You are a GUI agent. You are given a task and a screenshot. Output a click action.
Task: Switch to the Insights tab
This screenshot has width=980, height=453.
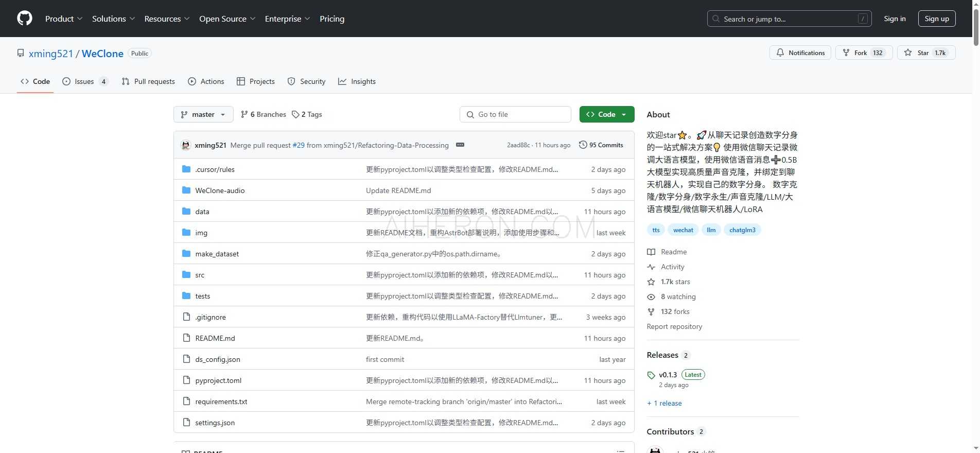coord(357,81)
